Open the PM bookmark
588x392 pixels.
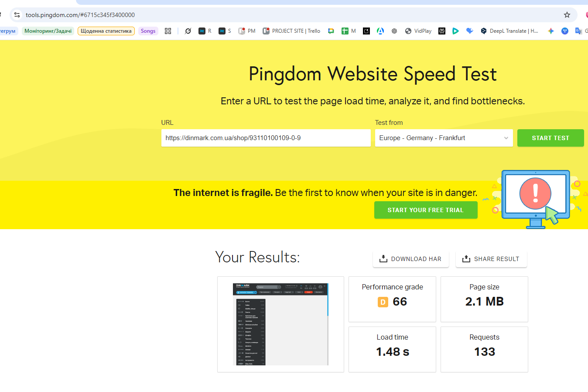(247, 31)
